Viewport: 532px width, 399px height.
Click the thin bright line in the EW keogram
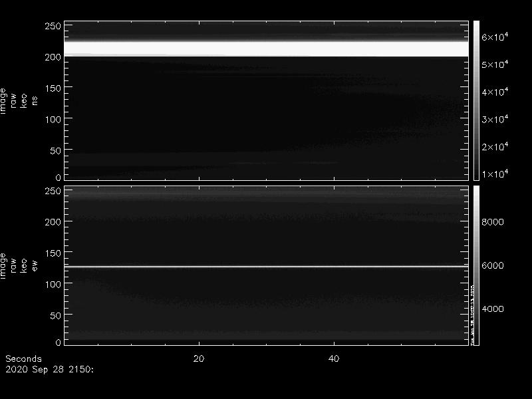(x=266, y=267)
